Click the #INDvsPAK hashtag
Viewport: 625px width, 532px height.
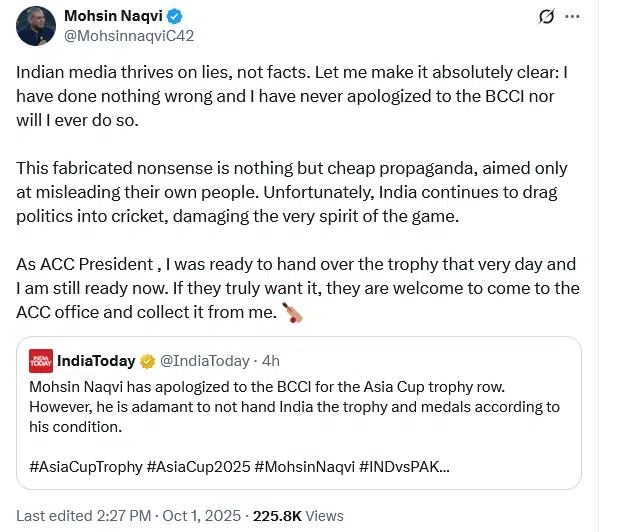(400, 465)
